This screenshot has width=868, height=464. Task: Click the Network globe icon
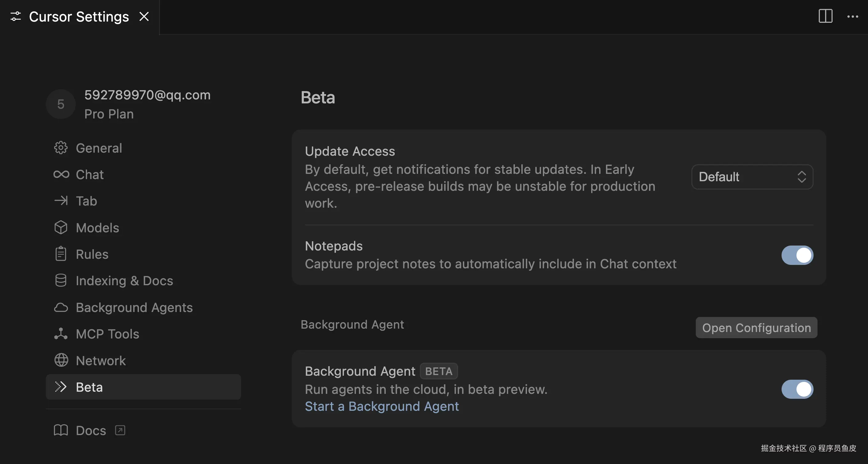click(61, 361)
